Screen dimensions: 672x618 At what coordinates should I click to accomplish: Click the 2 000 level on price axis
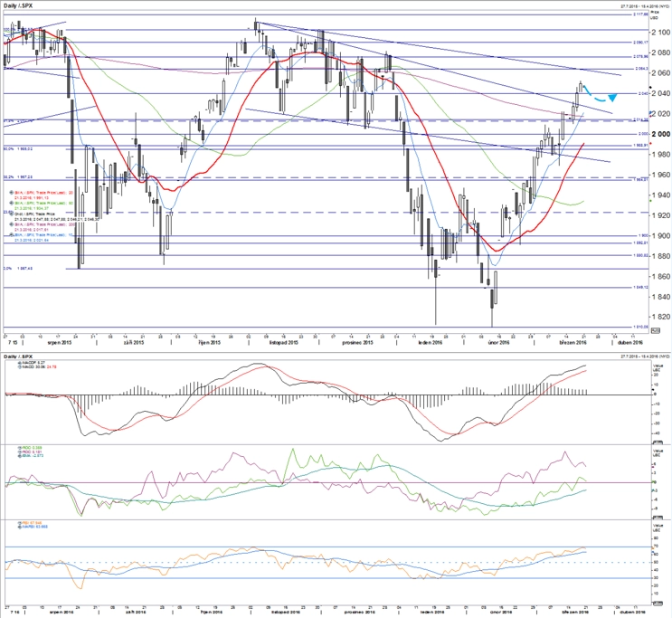click(x=660, y=134)
